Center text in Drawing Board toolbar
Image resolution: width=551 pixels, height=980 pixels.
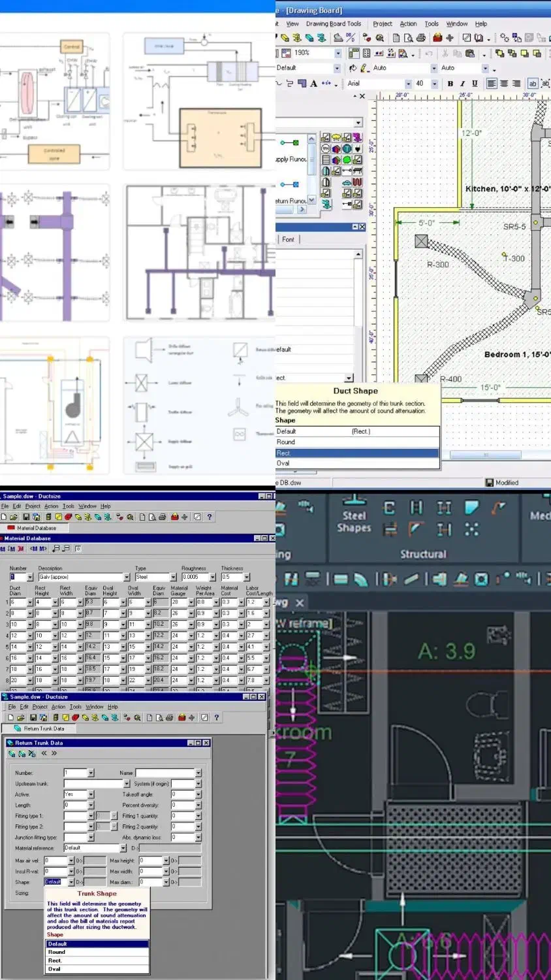(x=504, y=84)
